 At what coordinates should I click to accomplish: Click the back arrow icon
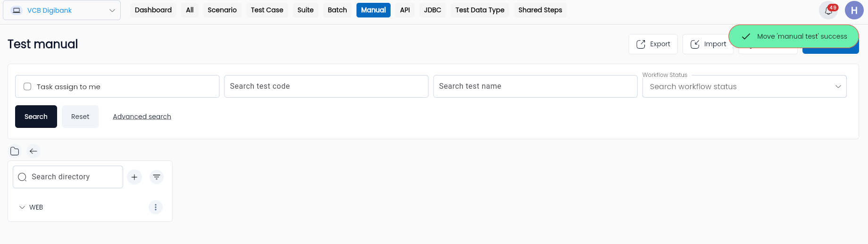click(33, 151)
